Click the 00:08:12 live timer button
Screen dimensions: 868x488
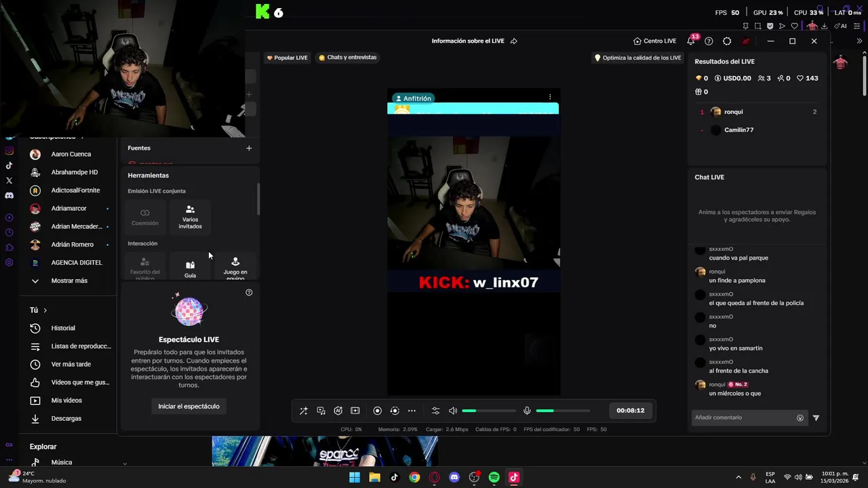(x=630, y=410)
